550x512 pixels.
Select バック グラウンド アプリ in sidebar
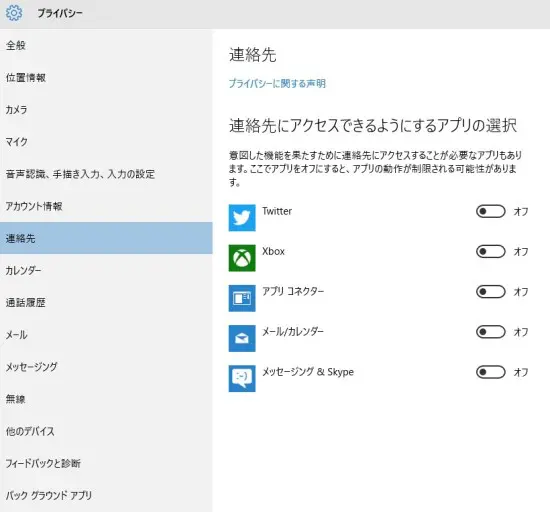pyautogui.click(x=106, y=495)
